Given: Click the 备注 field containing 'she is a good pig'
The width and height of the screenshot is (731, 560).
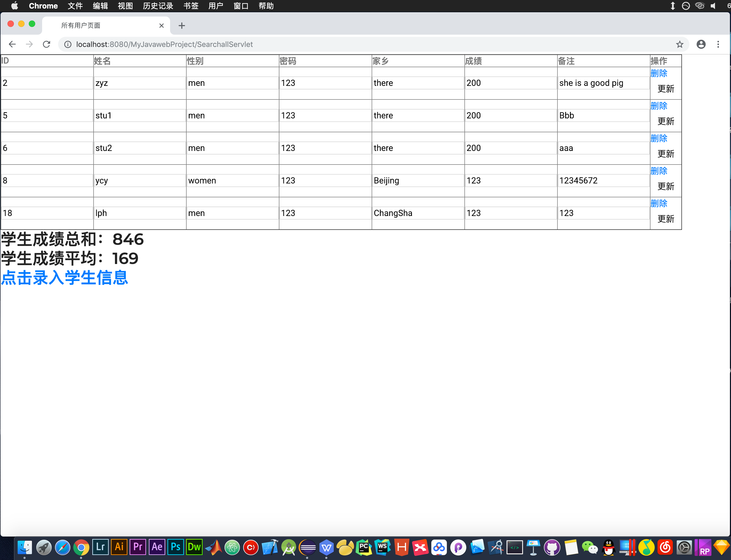Looking at the screenshot, I should [603, 83].
